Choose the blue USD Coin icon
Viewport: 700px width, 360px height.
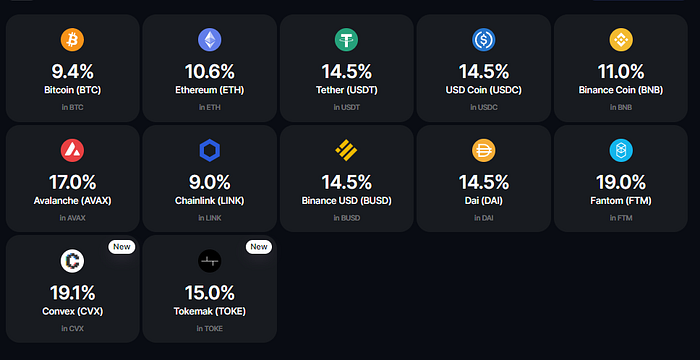[x=483, y=40]
